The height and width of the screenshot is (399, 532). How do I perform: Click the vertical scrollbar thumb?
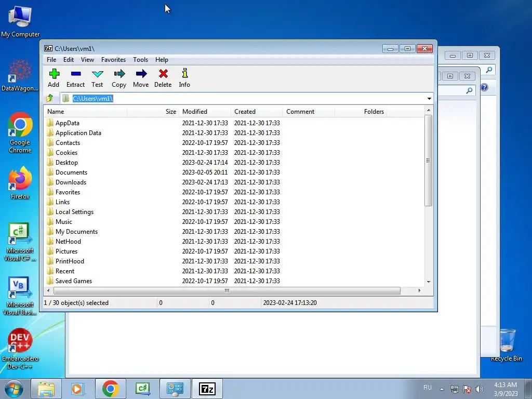coord(429,161)
